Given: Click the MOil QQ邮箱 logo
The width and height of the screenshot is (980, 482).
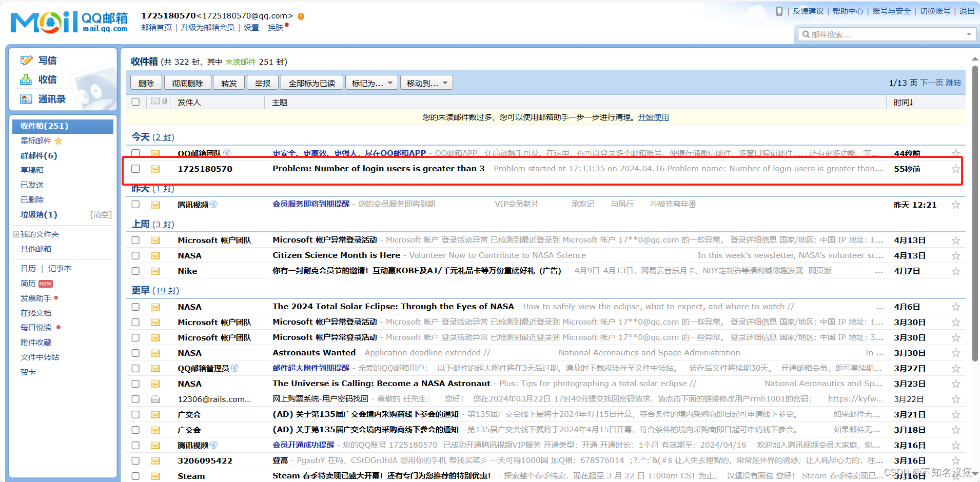Looking at the screenshot, I should point(69,22).
